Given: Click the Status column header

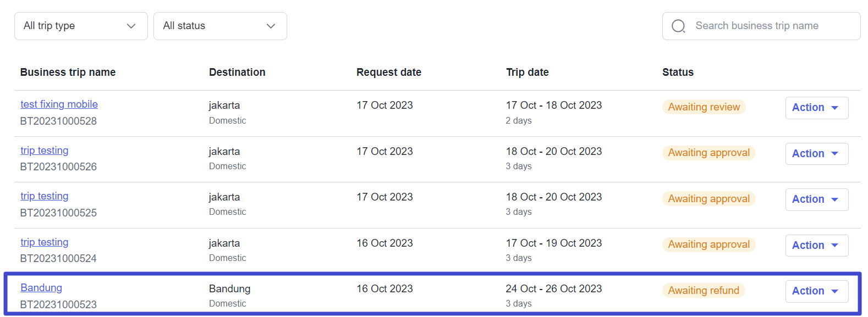Looking at the screenshot, I should click(x=678, y=73).
